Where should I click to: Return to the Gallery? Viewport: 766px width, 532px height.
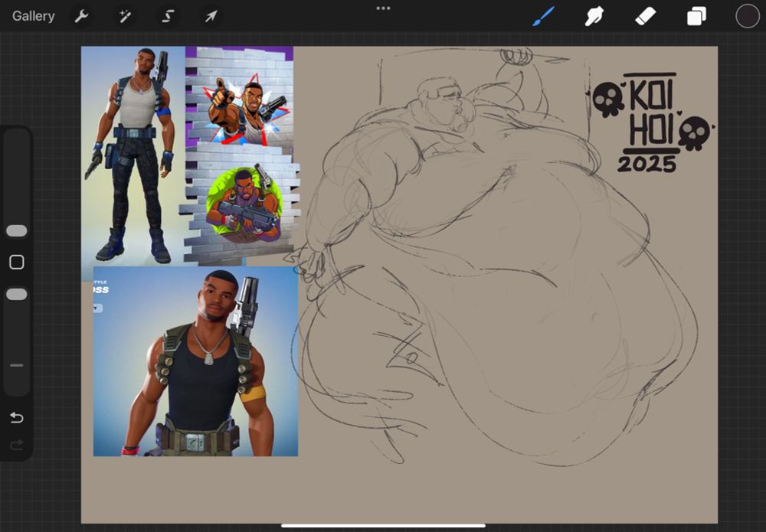click(x=33, y=16)
